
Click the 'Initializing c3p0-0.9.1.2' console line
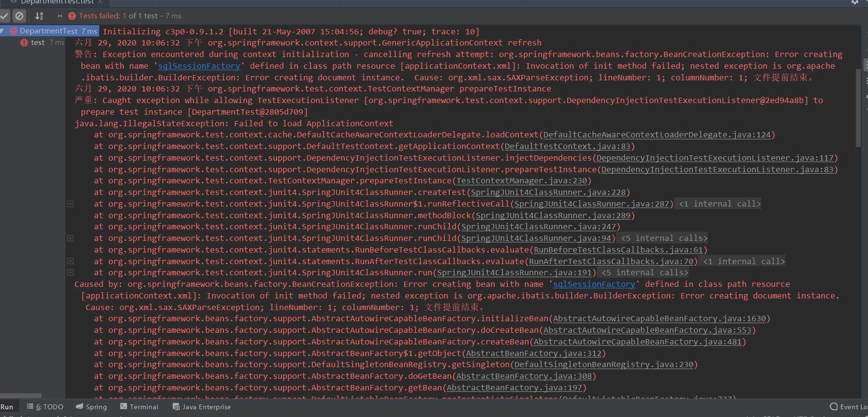pos(291,31)
